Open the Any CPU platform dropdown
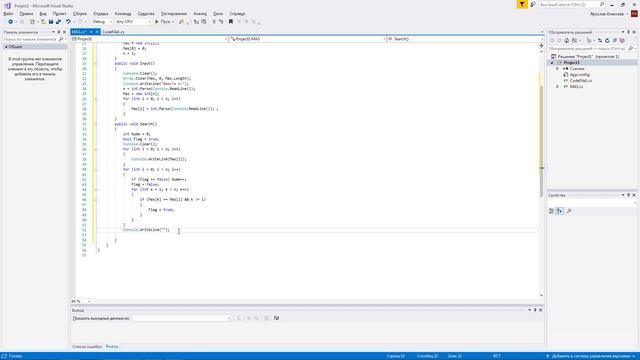This screenshot has width=640, height=360. click(x=133, y=22)
